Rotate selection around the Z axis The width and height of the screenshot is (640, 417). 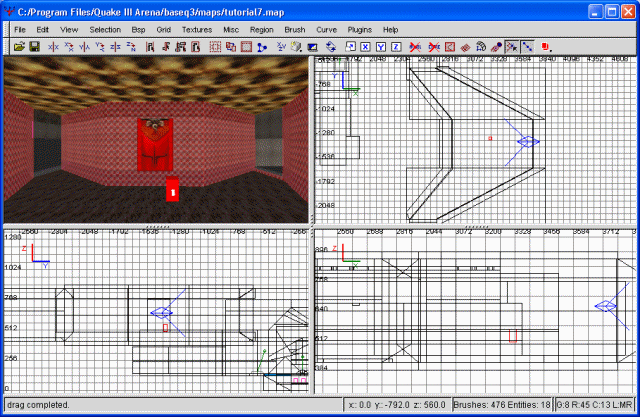(131, 47)
